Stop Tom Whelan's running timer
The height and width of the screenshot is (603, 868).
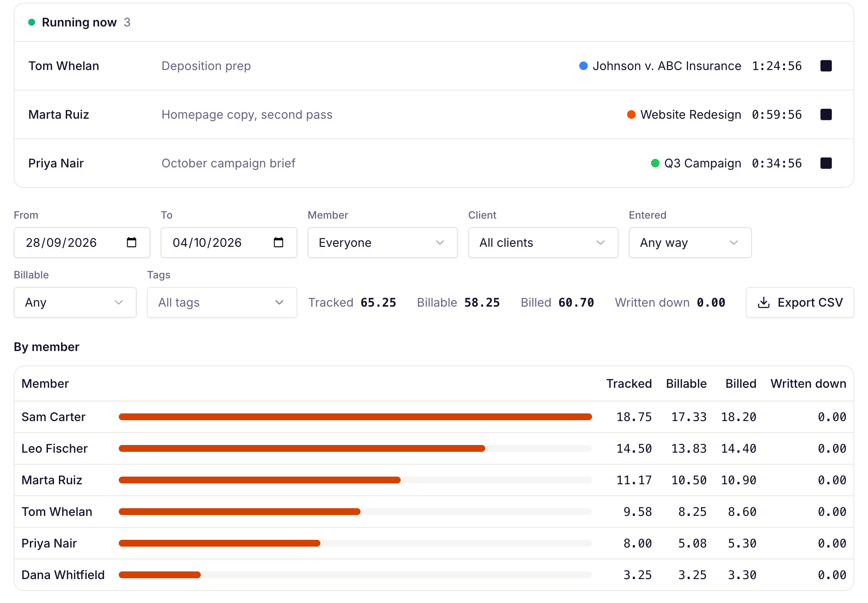tap(826, 66)
